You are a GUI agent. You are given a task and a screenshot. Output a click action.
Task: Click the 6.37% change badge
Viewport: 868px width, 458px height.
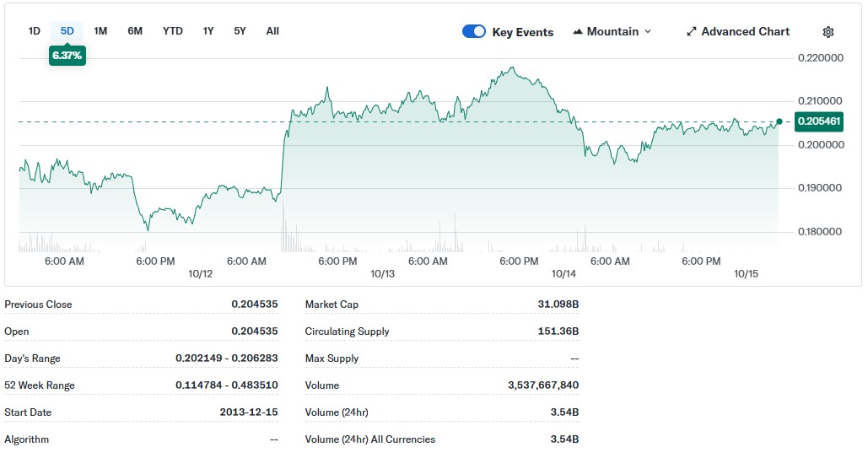(x=67, y=56)
